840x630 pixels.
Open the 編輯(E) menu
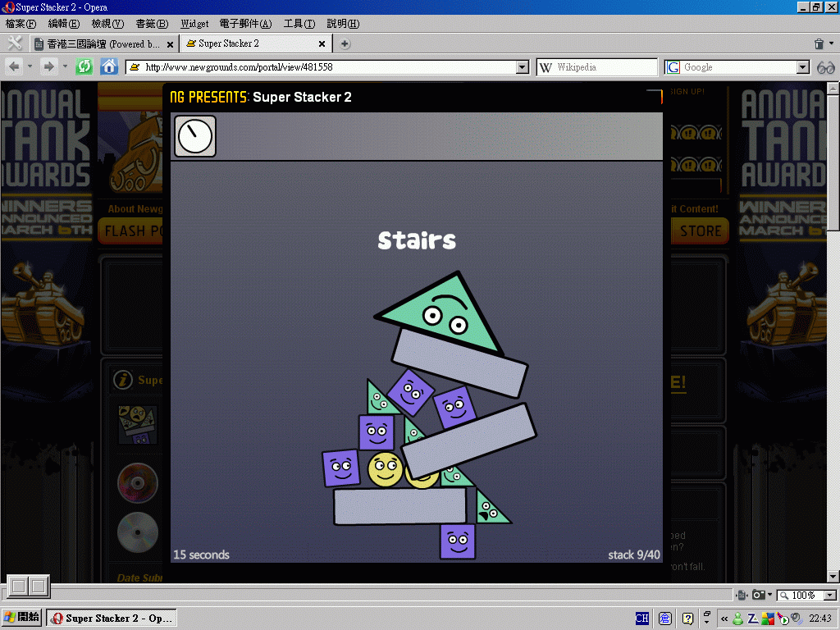[64, 24]
